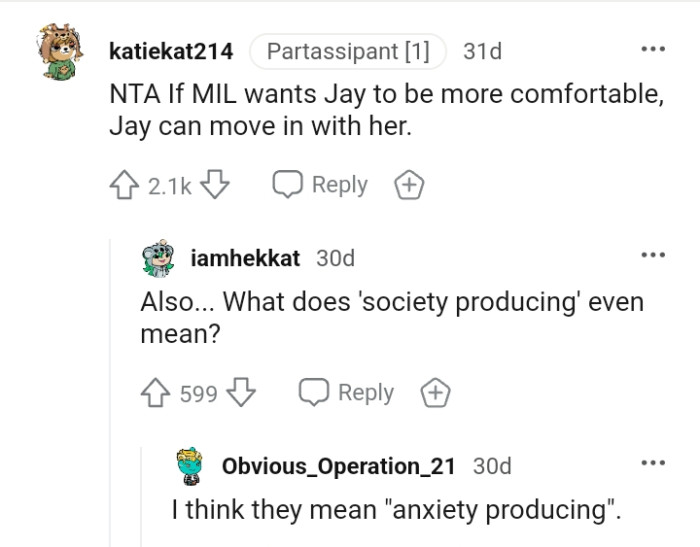Screen dimensions: 700x547
Task: Reply to katiekat214's comment
Action: coord(321,185)
